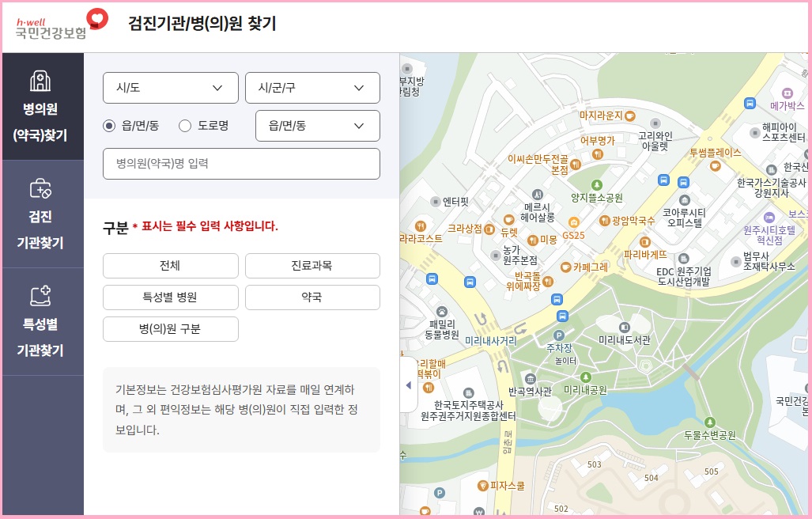This screenshot has height=519, width=812.
Task: Select the 읍/면/동 radio button
Action: point(109,125)
